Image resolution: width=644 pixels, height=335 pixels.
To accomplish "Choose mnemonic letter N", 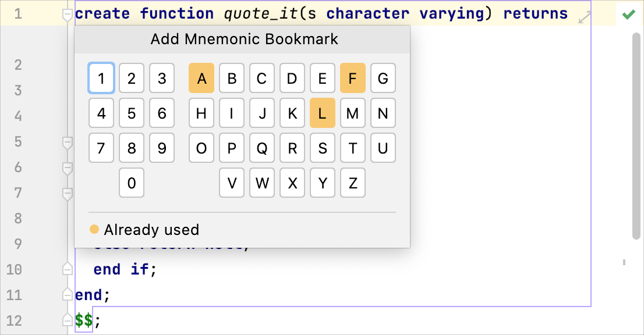I will tap(383, 113).
